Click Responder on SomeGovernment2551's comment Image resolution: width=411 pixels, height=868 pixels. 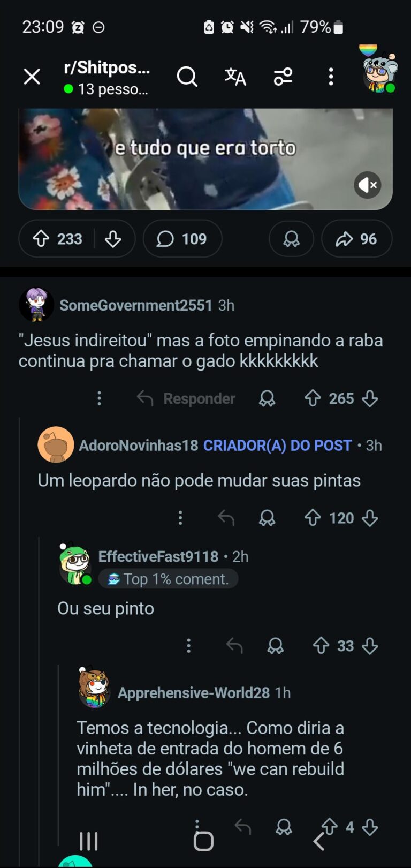tap(186, 398)
